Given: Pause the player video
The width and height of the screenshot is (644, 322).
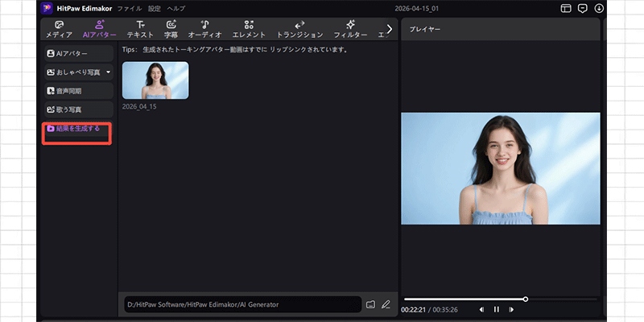Looking at the screenshot, I should [496, 310].
